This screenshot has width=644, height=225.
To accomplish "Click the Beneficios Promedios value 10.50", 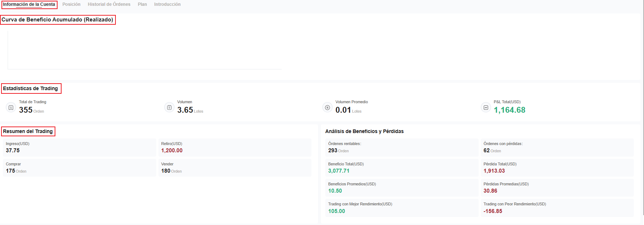I will 335,191.
